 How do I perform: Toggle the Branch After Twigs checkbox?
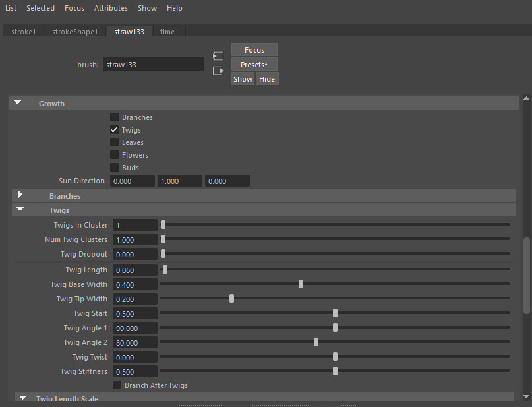[117, 385]
